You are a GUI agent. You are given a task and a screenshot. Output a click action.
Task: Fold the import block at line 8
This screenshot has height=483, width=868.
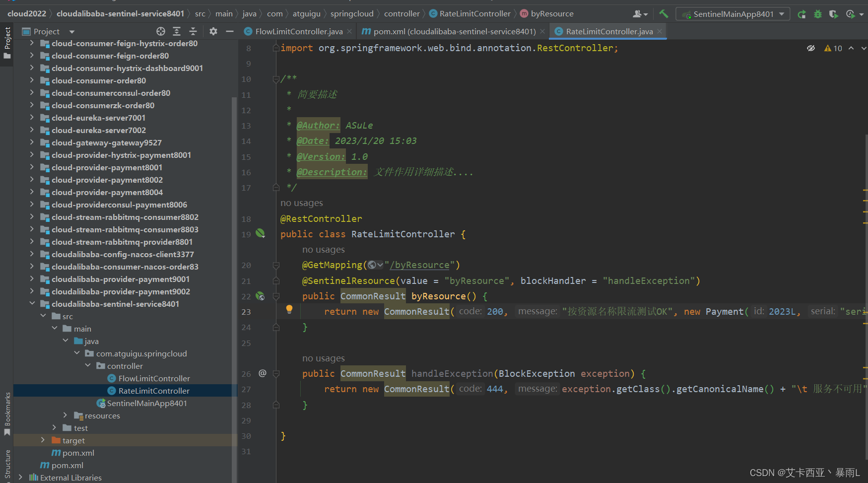click(276, 48)
